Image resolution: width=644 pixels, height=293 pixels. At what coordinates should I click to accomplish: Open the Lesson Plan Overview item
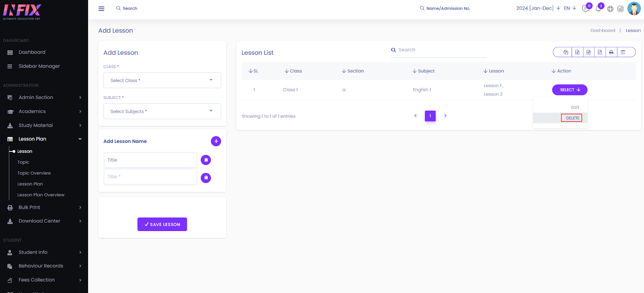(41, 195)
